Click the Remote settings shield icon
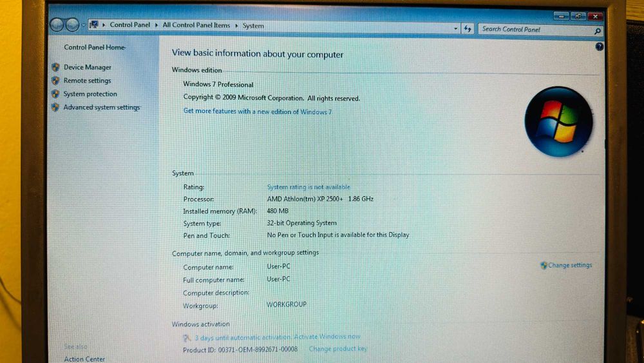Screen dimensions: 644x363 [x=55, y=81]
